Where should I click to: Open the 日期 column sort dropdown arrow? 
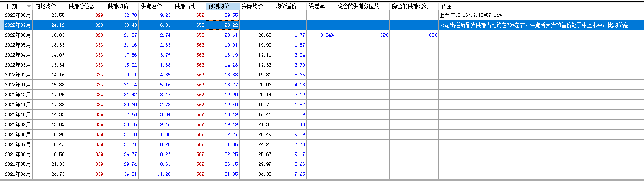click(x=29, y=6)
